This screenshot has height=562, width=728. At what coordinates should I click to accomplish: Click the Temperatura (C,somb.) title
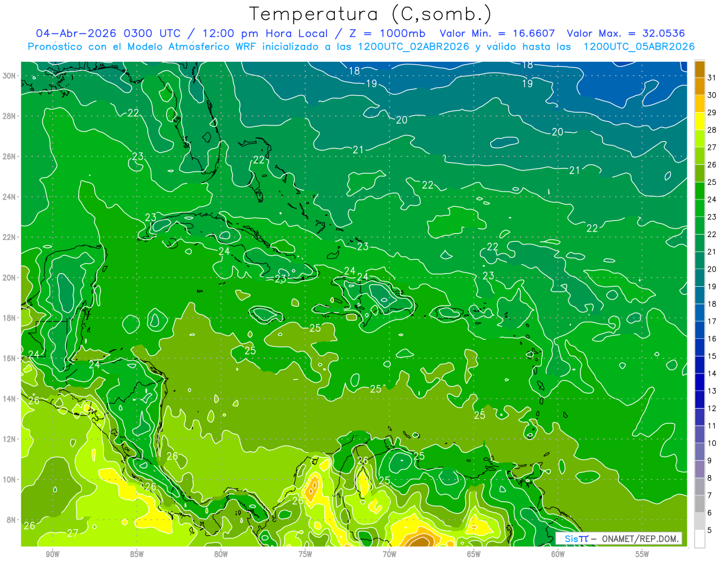(x=371, y=14)
